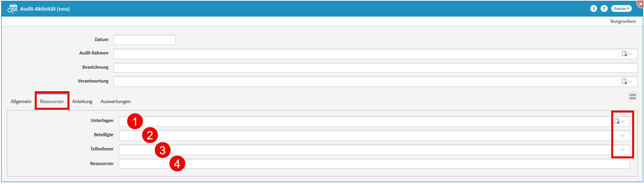Open help via question mark icon

(x=604, y=8)
